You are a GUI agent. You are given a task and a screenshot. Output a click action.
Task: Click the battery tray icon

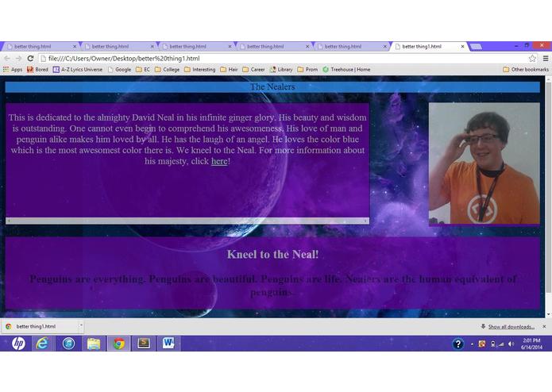point(493,344)
